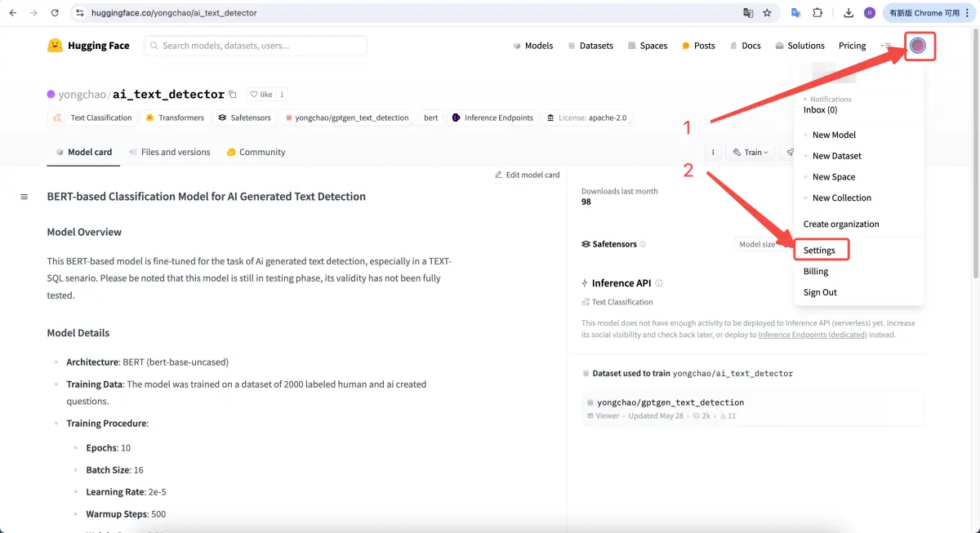Click the Hugging Face logo
Screen dimensions: 980x533
point(88,46)
